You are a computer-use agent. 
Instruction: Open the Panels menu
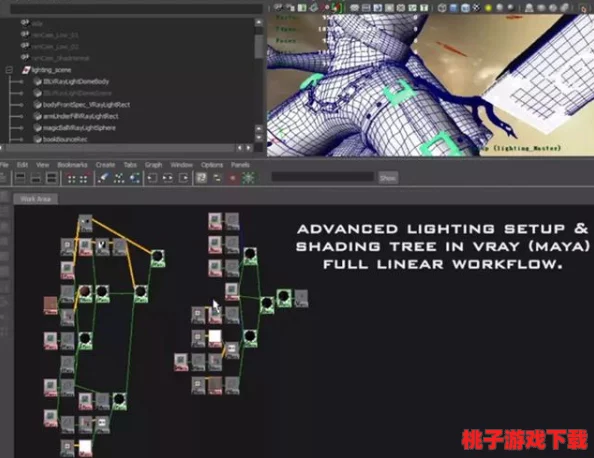pyautogui.click(x=240, y=165)
